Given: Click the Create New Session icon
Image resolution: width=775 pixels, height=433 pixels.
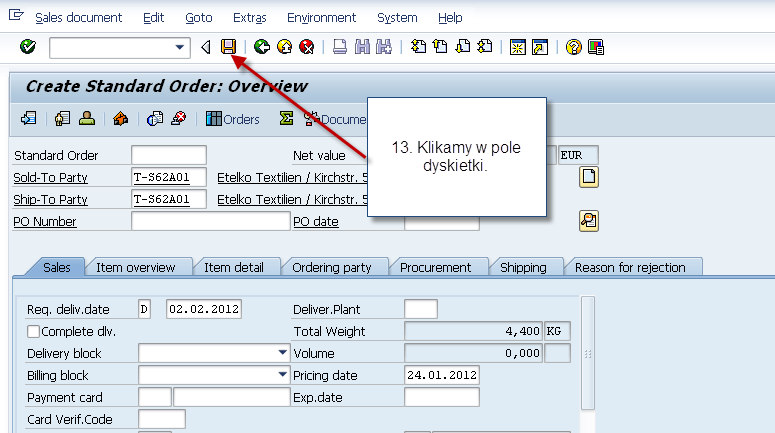Looking at the screenshot, I should [517, 47].
